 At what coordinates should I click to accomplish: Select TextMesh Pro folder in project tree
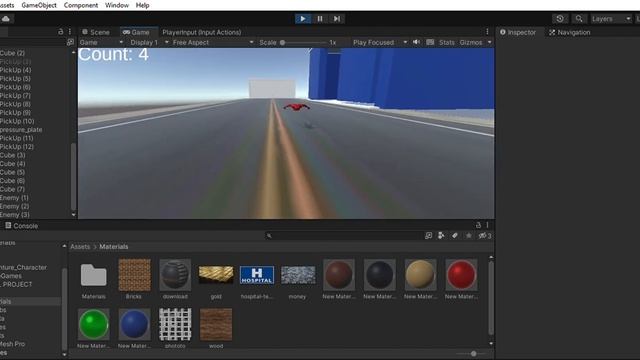(12, 344)
